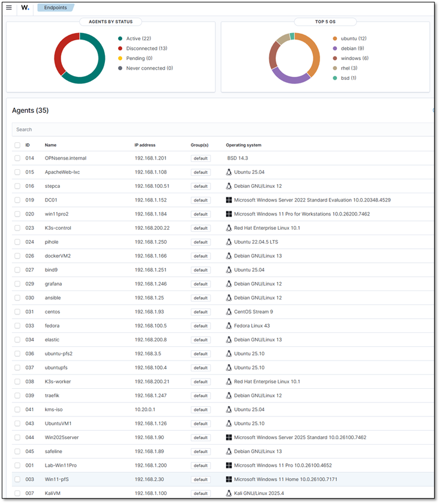
Task: Click the Windows icon in Win2025server row
Action: tap(228, 438)
